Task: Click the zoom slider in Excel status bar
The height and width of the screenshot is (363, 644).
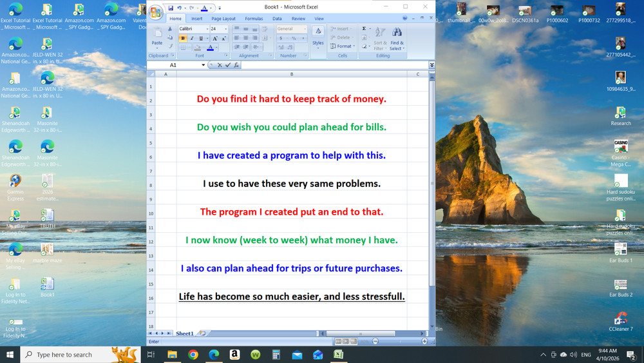Action: pos(400,341)
